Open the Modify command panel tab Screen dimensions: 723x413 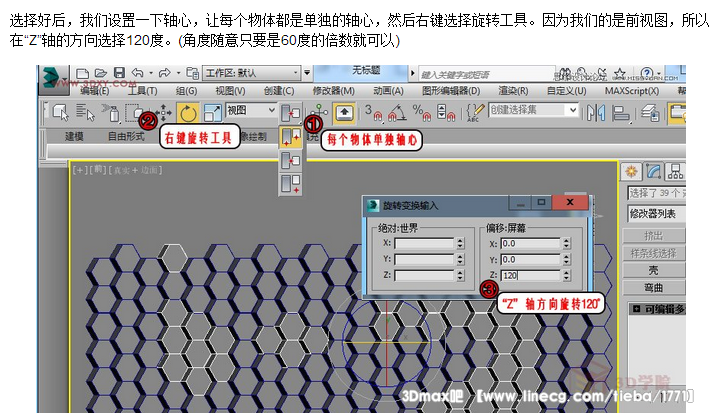[x=654, y=172]
